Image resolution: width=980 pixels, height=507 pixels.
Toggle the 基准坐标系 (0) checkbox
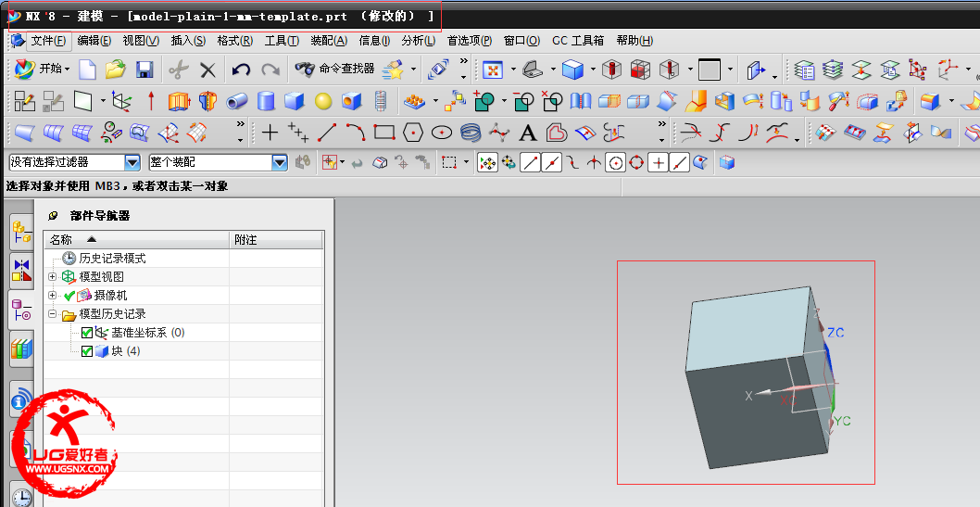pyautogui.click(x=87, y=333)
